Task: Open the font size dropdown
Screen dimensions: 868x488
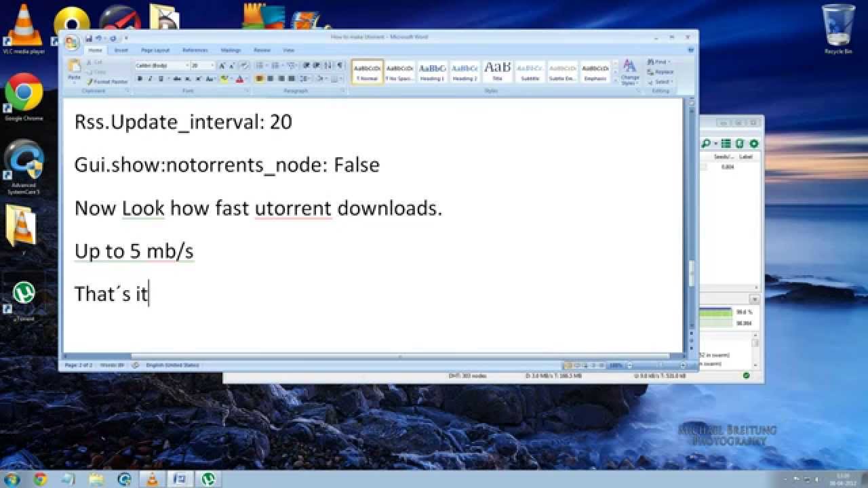Action: pos(212,66)
